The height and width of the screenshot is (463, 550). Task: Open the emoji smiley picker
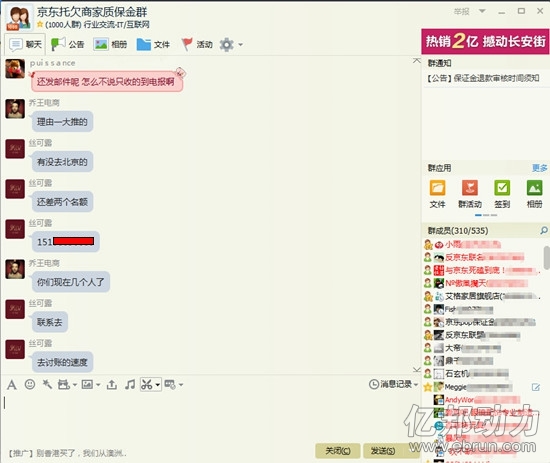tap(30, 384)
